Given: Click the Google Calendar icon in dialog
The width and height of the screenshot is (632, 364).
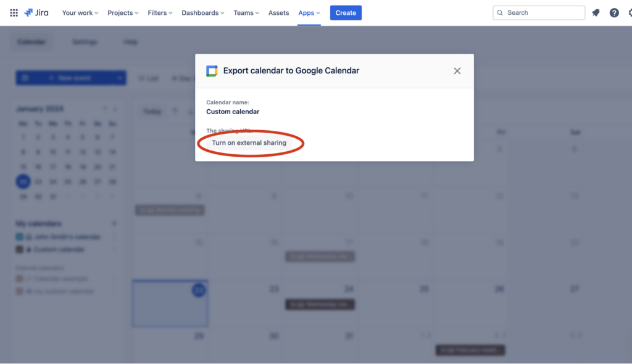Looking at the screenshot, I should click(x=212, y=71).
